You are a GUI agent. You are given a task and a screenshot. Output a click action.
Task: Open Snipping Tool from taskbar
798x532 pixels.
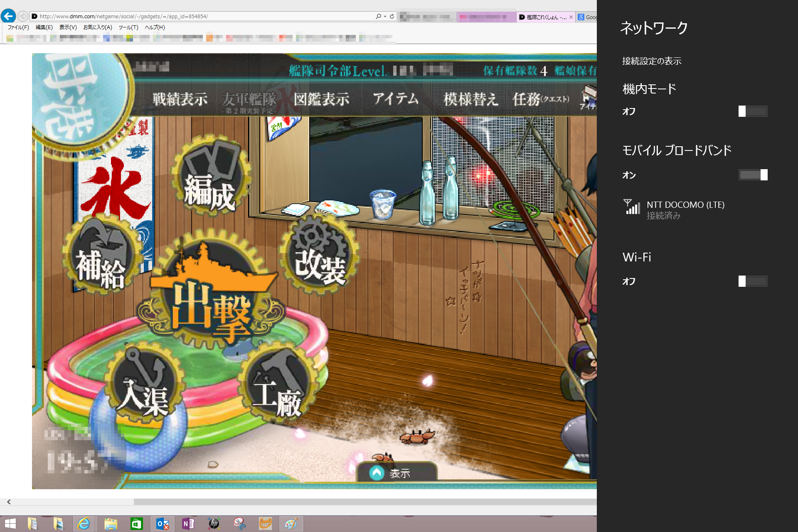[x=240, y=524]
